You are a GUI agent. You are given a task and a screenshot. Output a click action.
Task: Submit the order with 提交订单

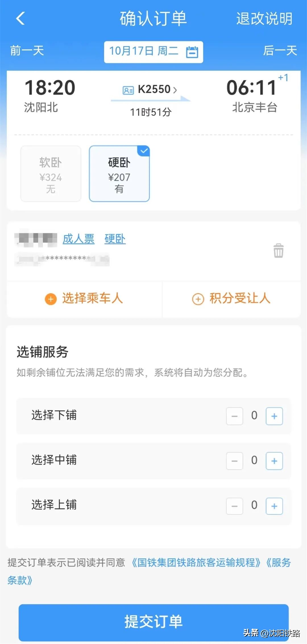[x=153, y=622]
